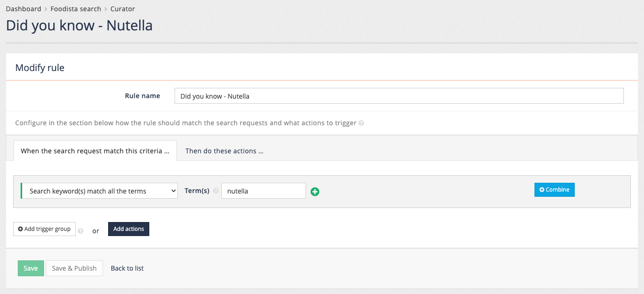The width and height of the screenshot is (644, 294).
Task: Return via the Back to list link
Action: coord(127,268)
